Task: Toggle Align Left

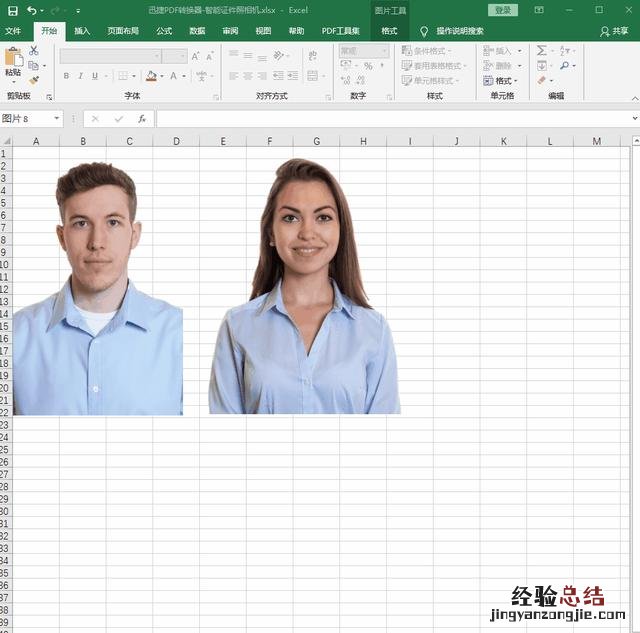Action: point(233,76)
